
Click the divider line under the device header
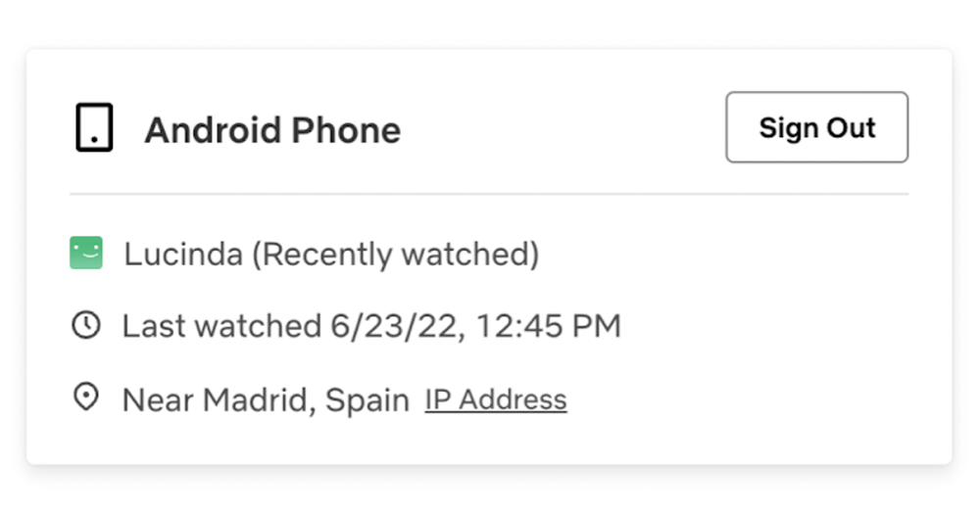pyautogui.click(x=489, y=194)
